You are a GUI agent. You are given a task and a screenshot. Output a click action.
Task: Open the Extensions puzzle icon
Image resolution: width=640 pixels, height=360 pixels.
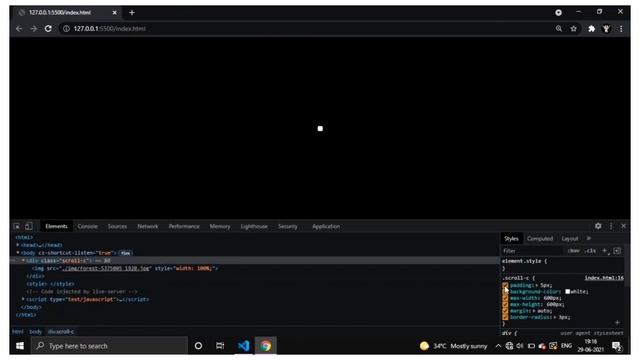click(x=591, y=29)
